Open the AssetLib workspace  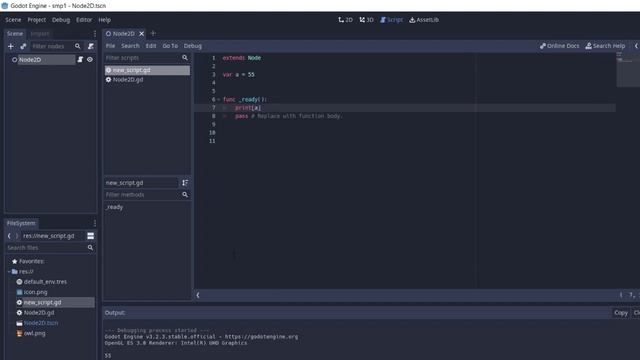[424, 20]
